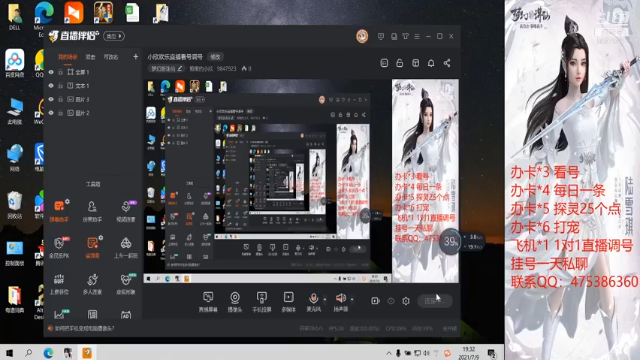Open Windows taskbar search
The width and height of the screenshot is (640, 360).
pos(28,353)
